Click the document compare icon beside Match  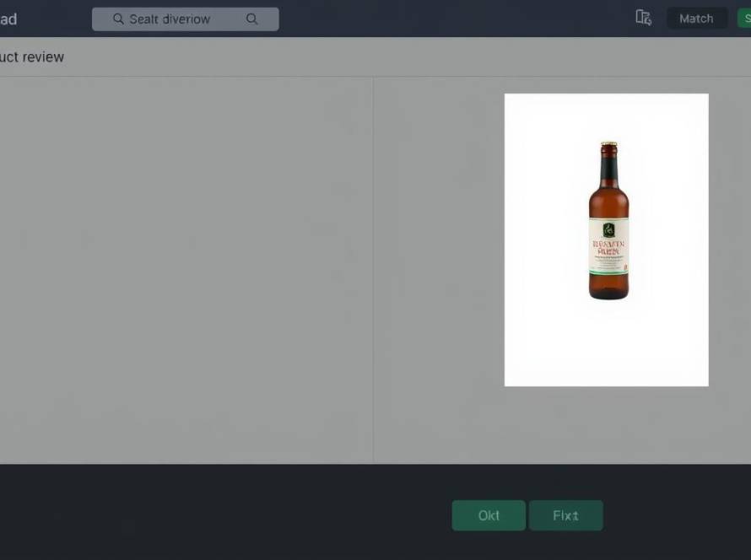(x=643, y=19)
